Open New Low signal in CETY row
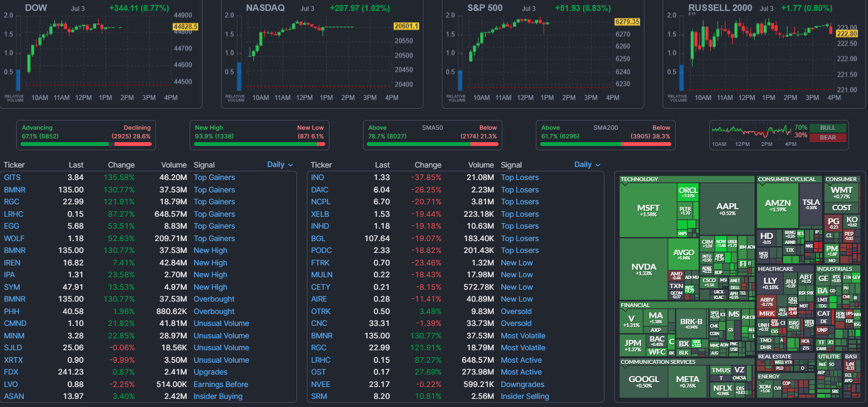This screenshot has height=407, width=868. click(x=517, y=287)
